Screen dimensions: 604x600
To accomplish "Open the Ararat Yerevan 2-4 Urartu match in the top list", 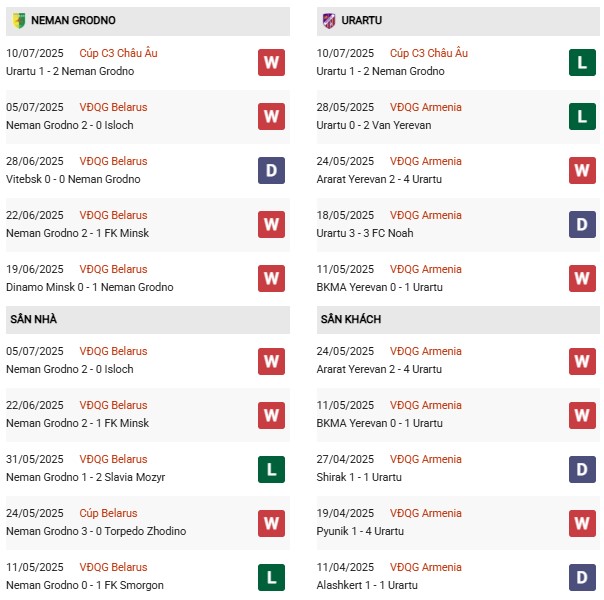I will (379, 179).
